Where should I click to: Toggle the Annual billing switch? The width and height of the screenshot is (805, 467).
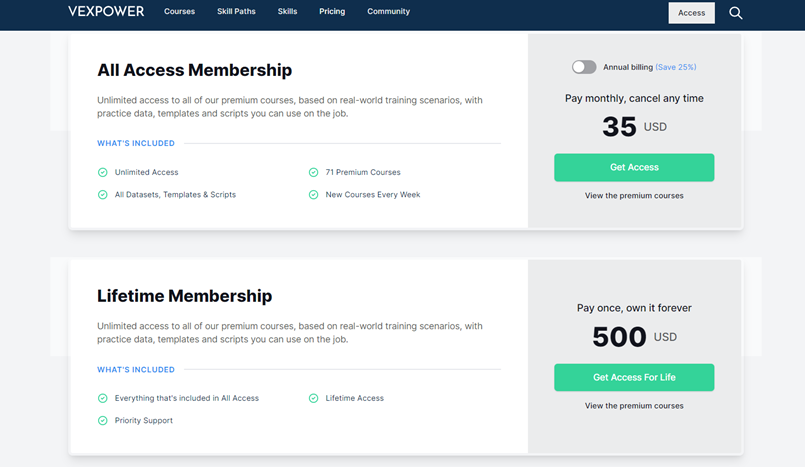pyautogui.click(x=584, y=67)
